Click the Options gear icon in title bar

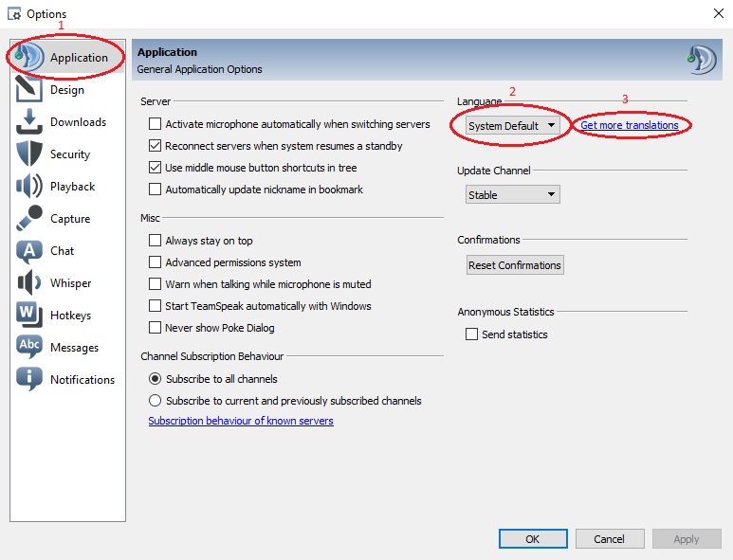click(14, 14)
